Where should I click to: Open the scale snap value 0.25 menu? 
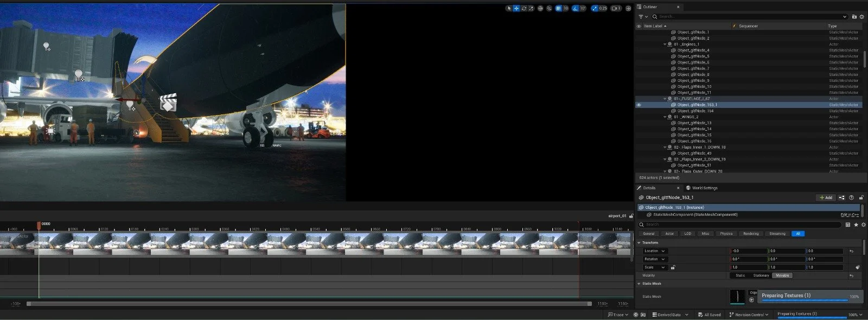pyautogui.click(x=603, y=8)
